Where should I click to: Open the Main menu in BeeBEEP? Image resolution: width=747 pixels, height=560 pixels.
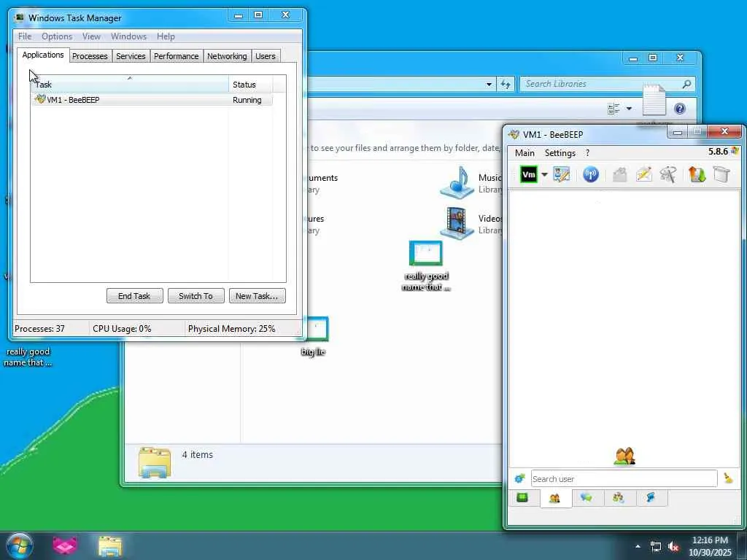pyautogui.click(x=525, y=153)
